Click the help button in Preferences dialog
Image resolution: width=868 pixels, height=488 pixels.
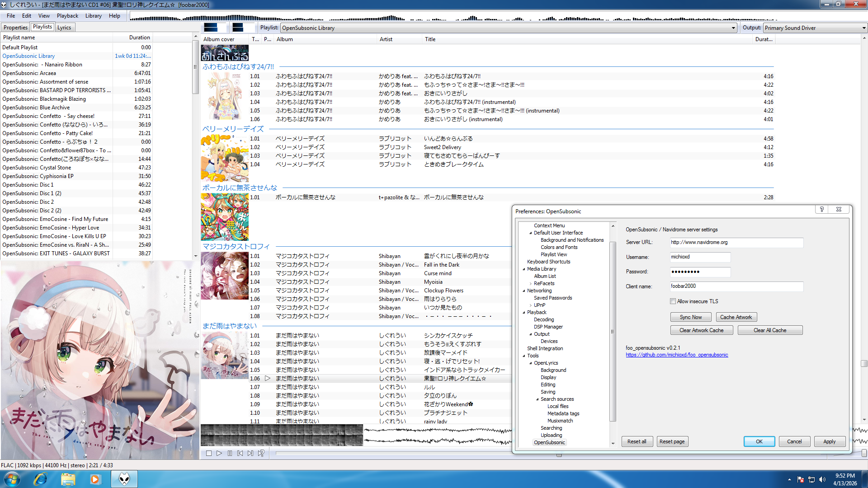[x=821, y=209]
